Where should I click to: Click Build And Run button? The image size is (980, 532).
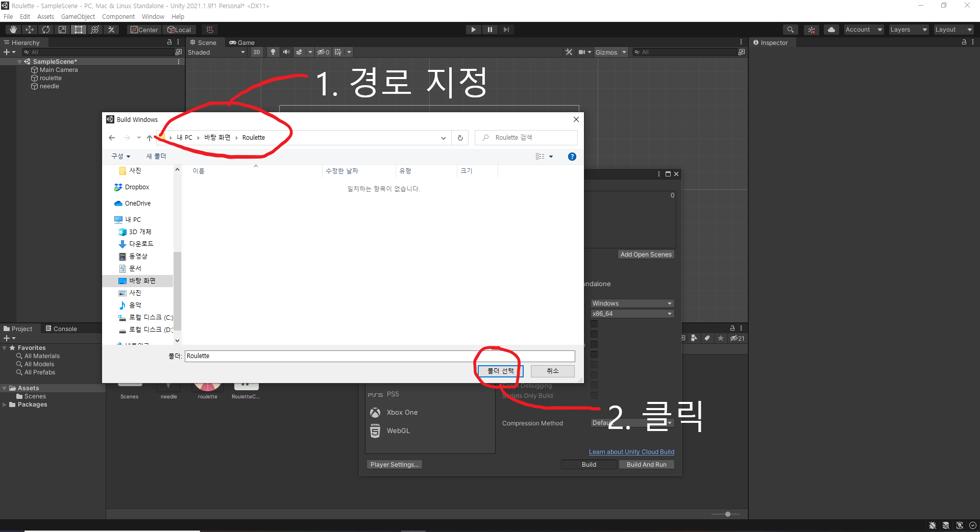pyautogui.click(x=646, y=465)
